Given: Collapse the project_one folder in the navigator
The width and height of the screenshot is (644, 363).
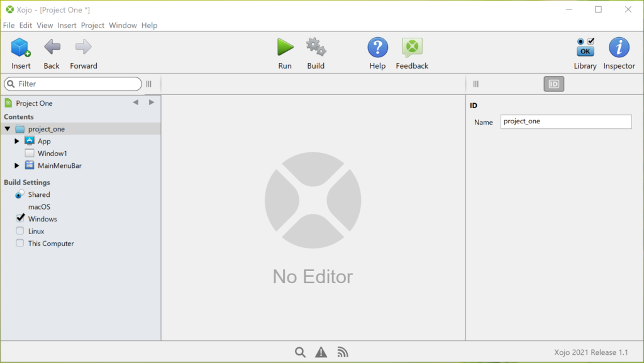Looking at the screenshot, I should coord(8,128).
